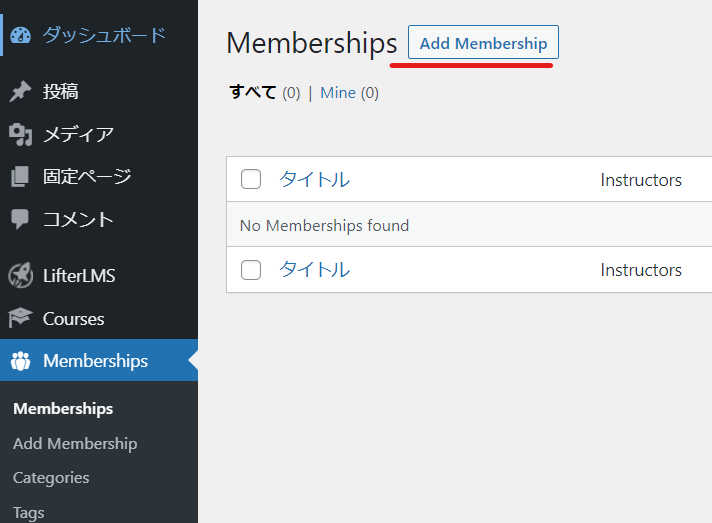Image resolution: width=712 pixels, height=523 pixels.
Task: Click the Memberships people group icon
Action: (x=20, y=361)
